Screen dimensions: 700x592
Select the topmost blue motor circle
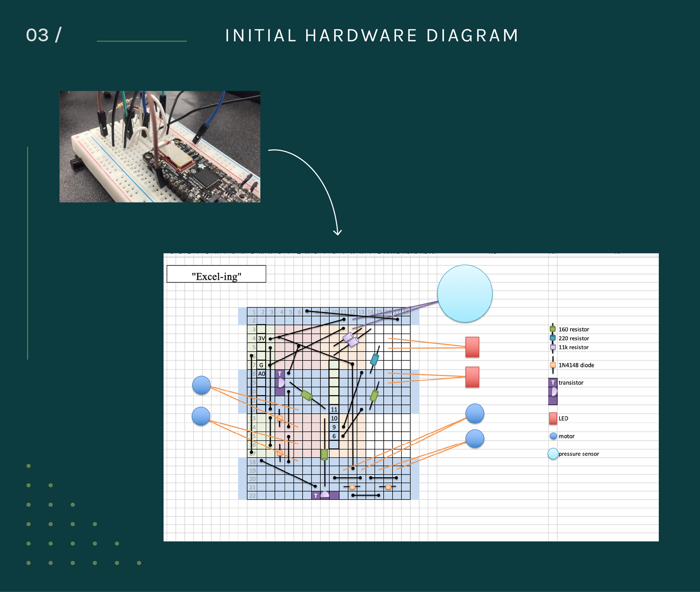pos(202,385)
